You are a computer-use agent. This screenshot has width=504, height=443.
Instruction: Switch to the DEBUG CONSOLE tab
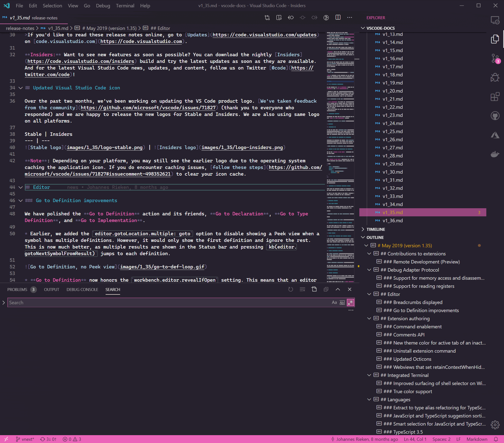(x=82, y=290)
